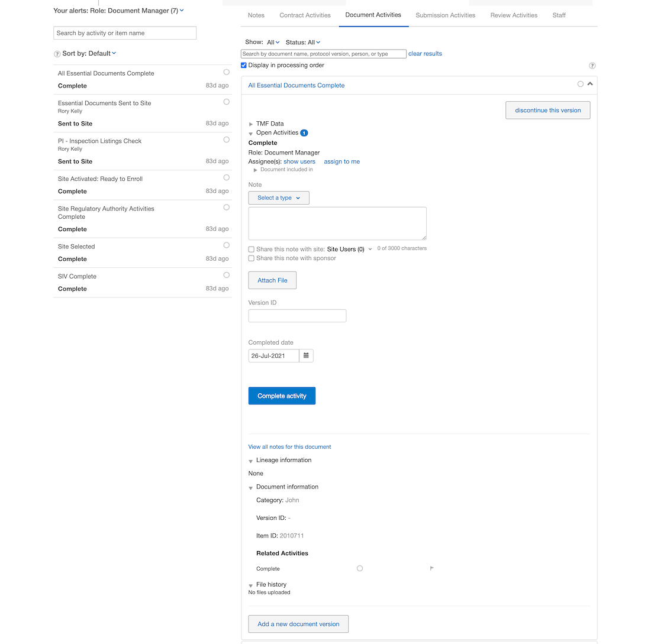Open All Essential Documents Complete document link
651x644 pixels.
[297, 86]
